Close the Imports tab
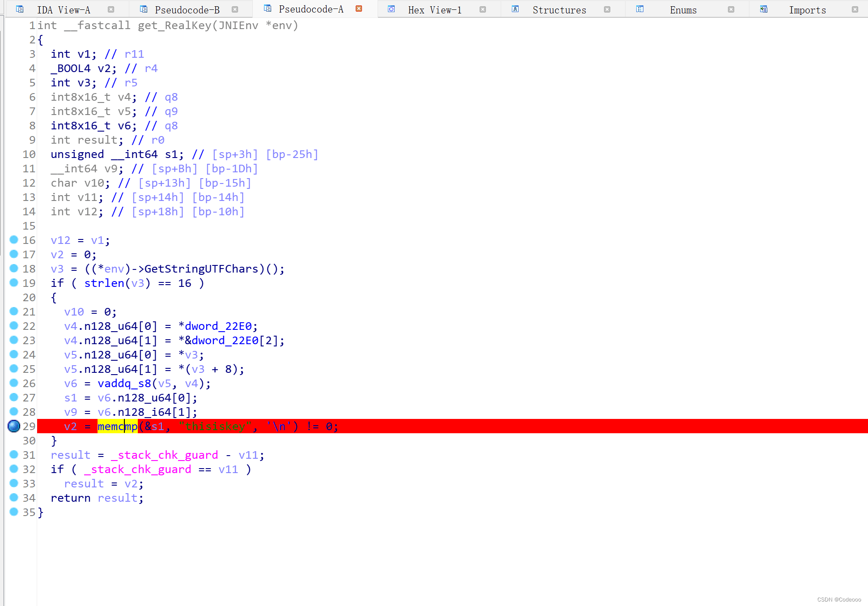The image size is (868, 606). point(855,9)
